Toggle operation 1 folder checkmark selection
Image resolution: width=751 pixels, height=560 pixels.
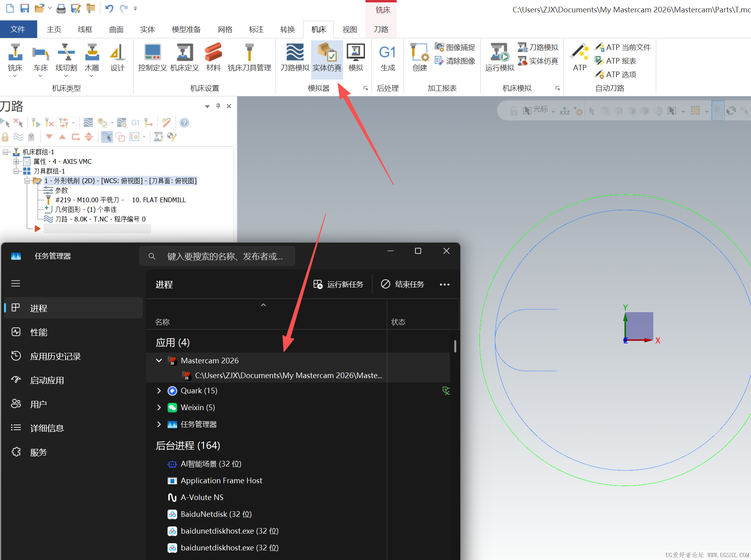click(37, 181)
